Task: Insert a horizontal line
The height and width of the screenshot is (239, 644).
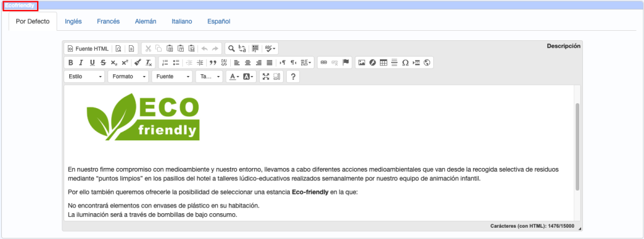Action: (x=394, y=62)
